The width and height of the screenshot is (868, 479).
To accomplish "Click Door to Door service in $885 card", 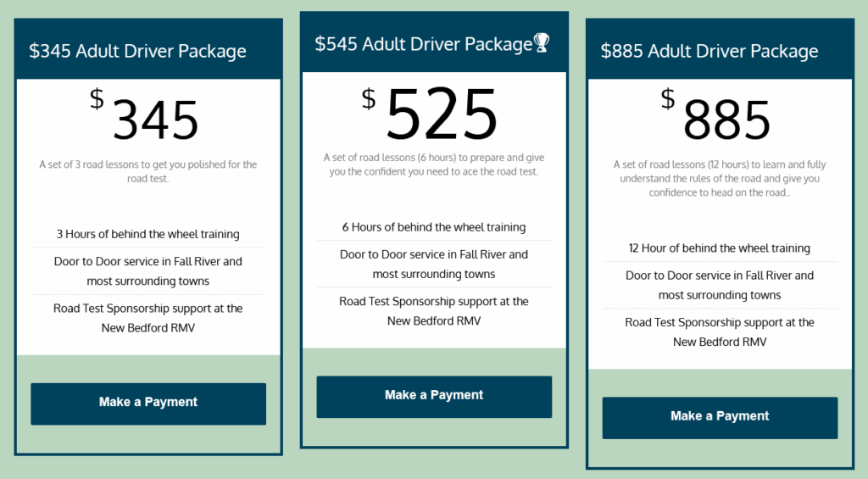I will click(720, 285).
